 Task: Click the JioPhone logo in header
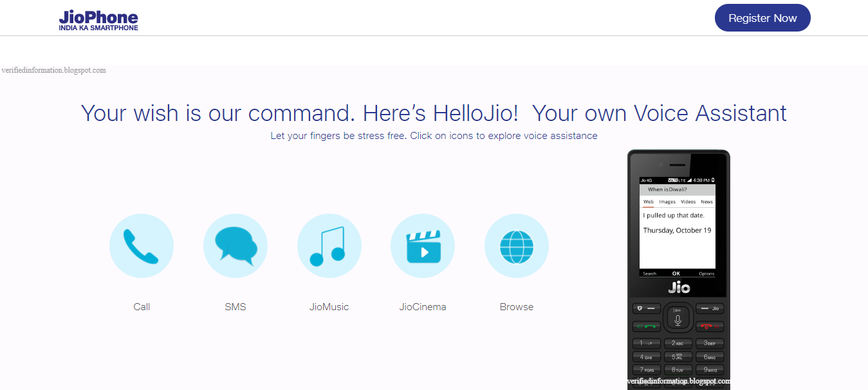[x=98, y=21]
